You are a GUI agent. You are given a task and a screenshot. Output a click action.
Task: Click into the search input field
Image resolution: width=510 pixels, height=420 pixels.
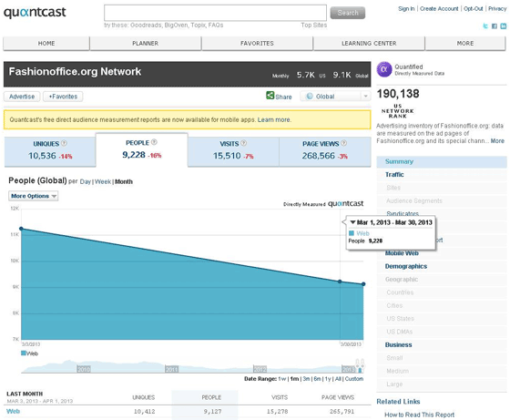[x=215, y=13]
